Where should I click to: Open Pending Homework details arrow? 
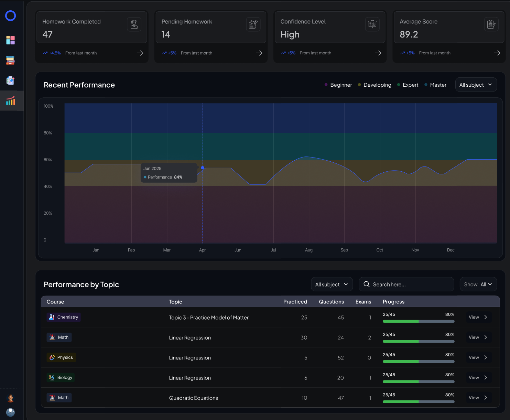click(x=259, y=53)
